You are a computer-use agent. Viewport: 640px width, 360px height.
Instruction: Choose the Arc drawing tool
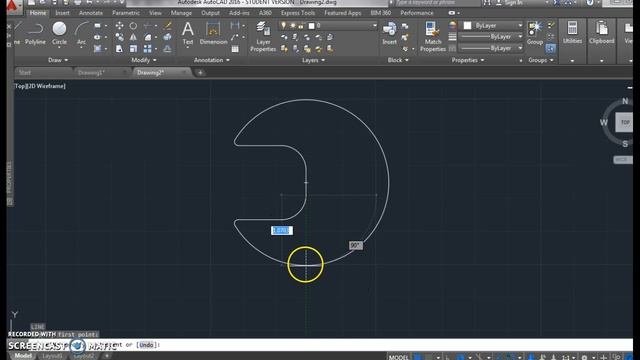tap(82, 33)
